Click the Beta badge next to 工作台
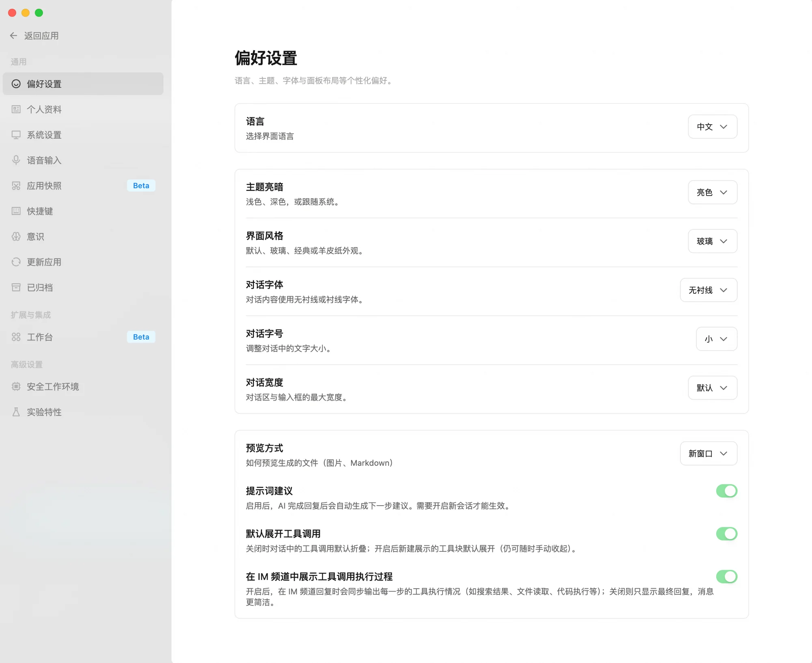This screenshot has width=812, height=663. pos(141,337)
